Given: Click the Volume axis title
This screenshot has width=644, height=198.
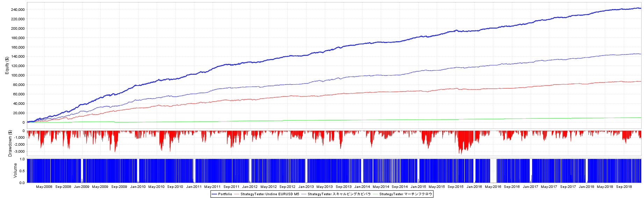Looking at the screenshot, I should [x=15, y=170].
